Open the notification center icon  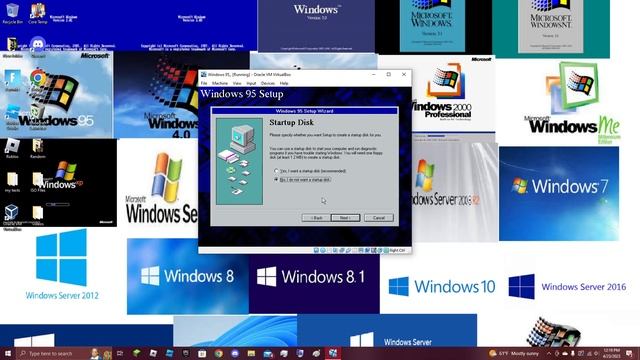(x=629, y=353)
